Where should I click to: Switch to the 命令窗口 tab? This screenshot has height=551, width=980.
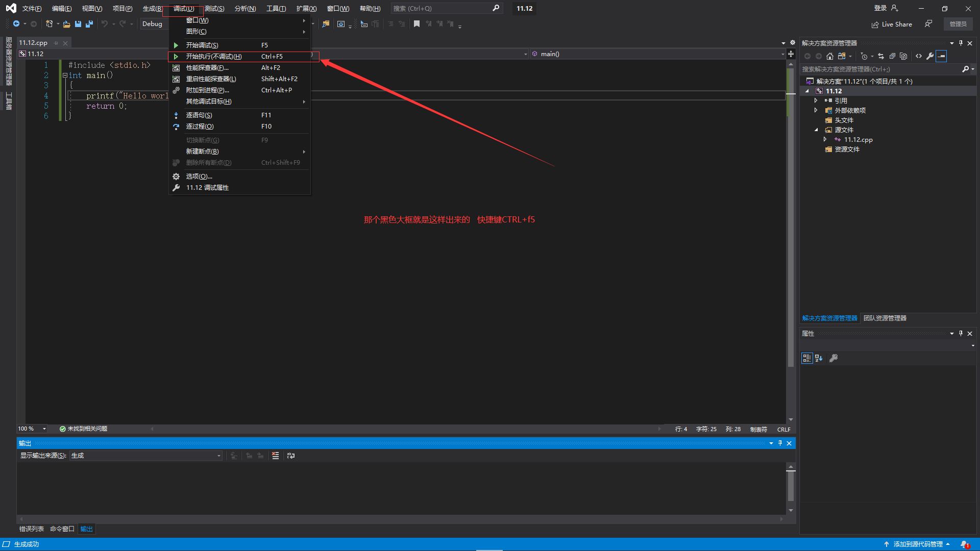[62, 529]
